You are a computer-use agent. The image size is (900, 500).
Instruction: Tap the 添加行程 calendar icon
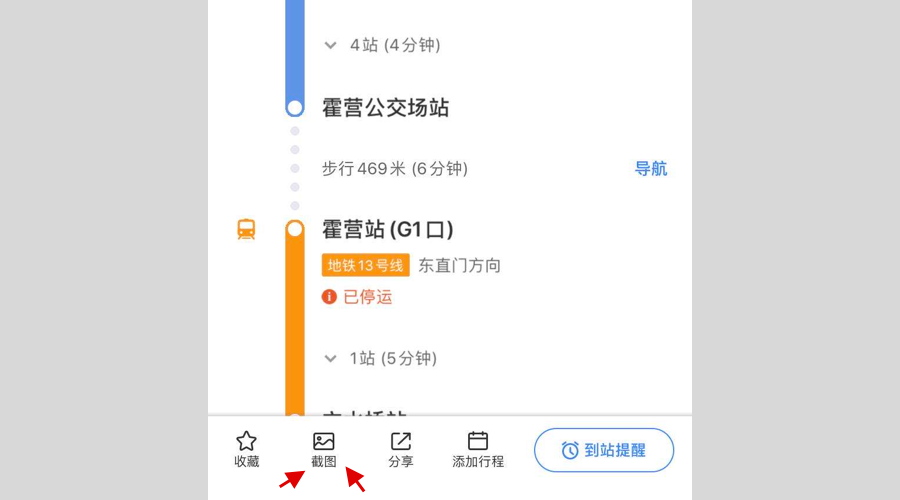pyautogui.click(x=478, y=441)
